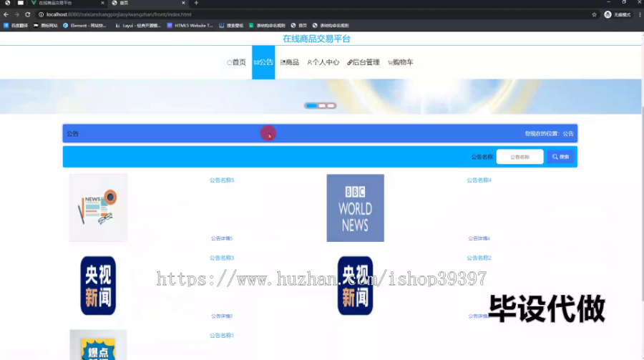
Task: Open 个人中心 in navigation
Action: (323, 62)
